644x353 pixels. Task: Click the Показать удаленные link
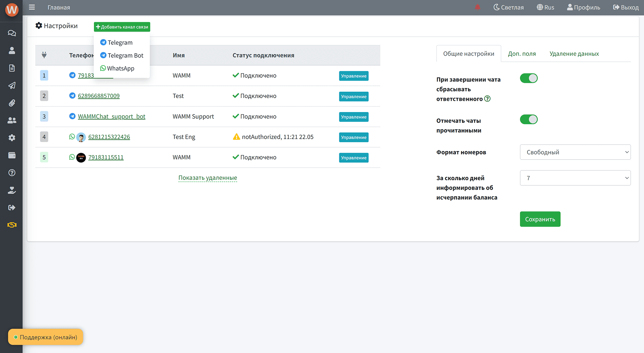click(208, 178)
